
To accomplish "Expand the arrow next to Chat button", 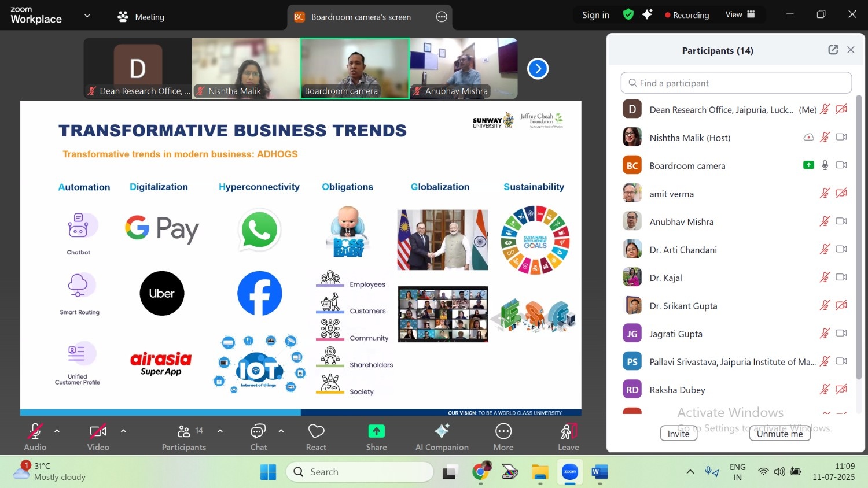I will (281, 431).
